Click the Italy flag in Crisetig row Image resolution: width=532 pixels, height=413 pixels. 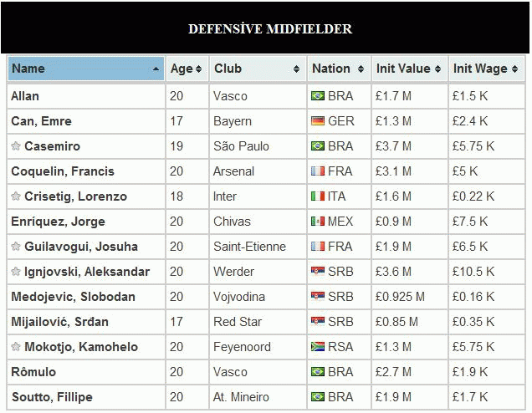[x=318, y=196]
